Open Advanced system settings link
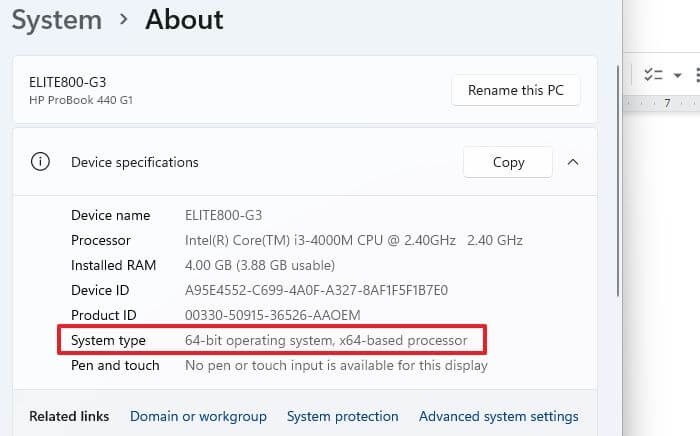 498,416
